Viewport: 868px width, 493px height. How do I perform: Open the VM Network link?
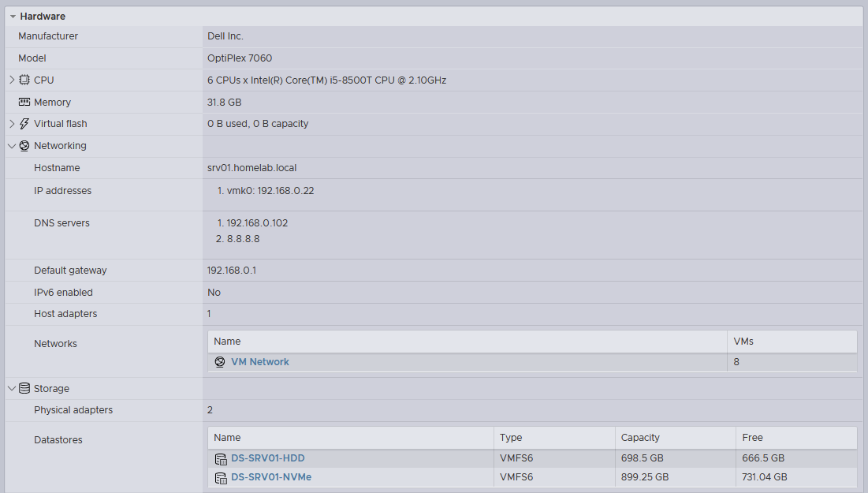pyautogui.click(x=260, y=362)
